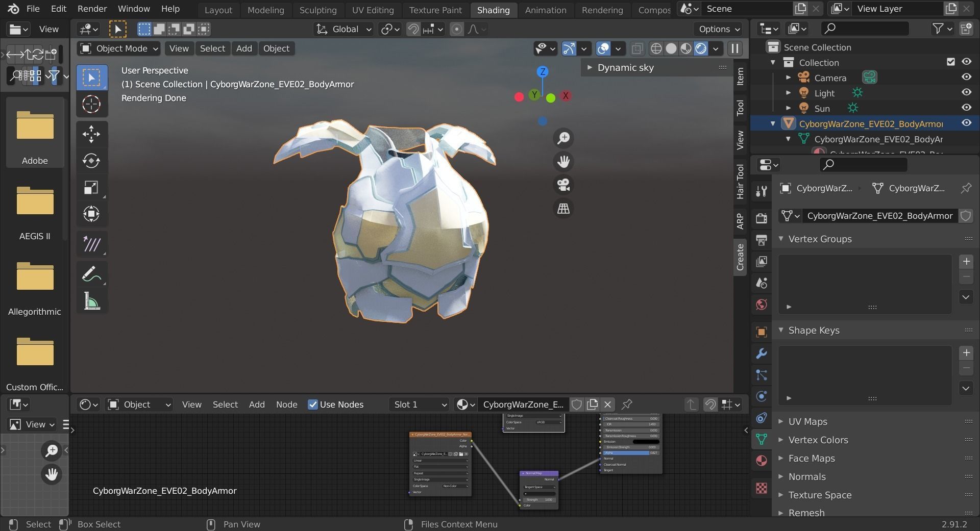Viewport: 980px width, 531px height.
Task: Activate the combined Transform tool
Action: pos(92,214)
